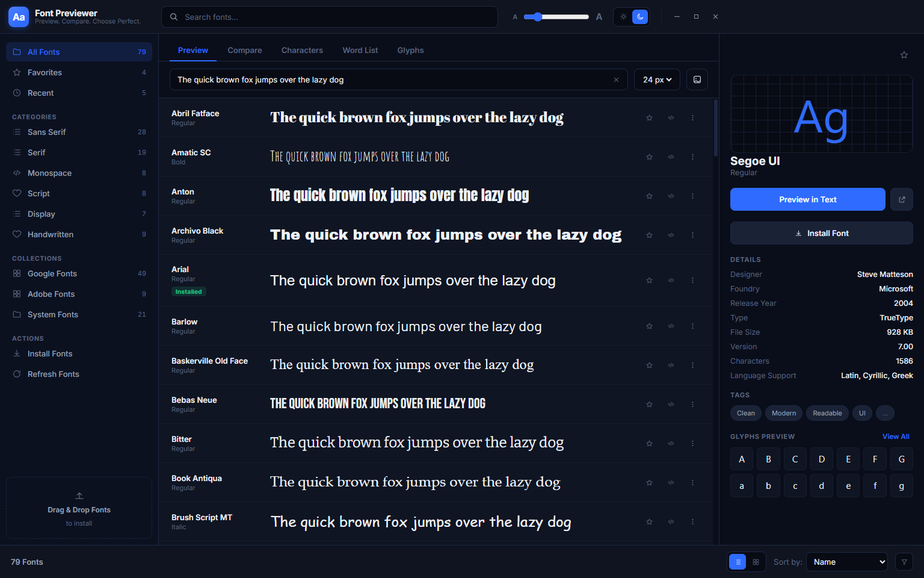Click code icon on Arial row
The height and width of the screenshot is (578, 924).
coord(671,281)
